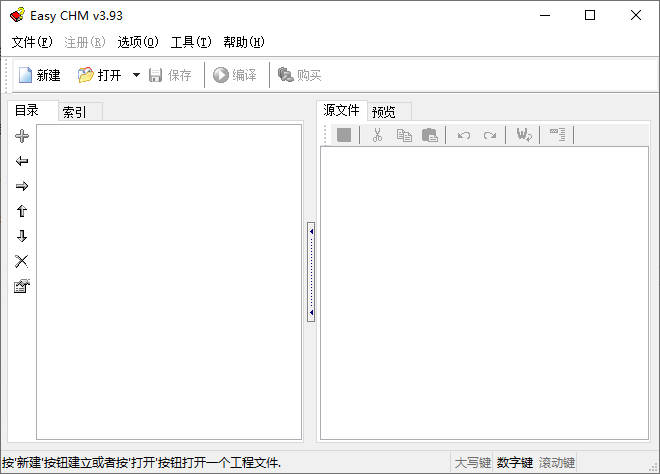Click the right arrow indent icon

[x=22, y=186]
